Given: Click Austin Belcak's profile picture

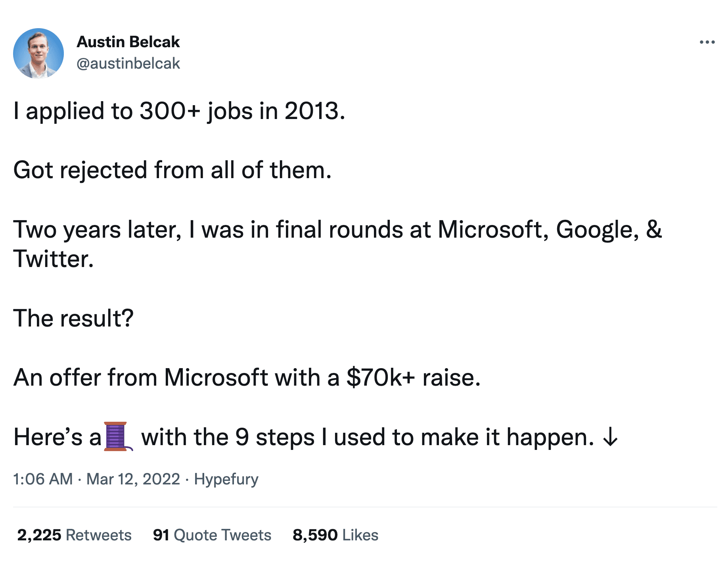Looking at the screenshot, I should tap(38, 54).
